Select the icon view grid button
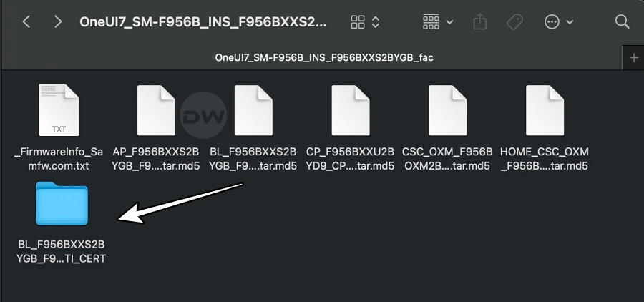 (x=358, y=21)
